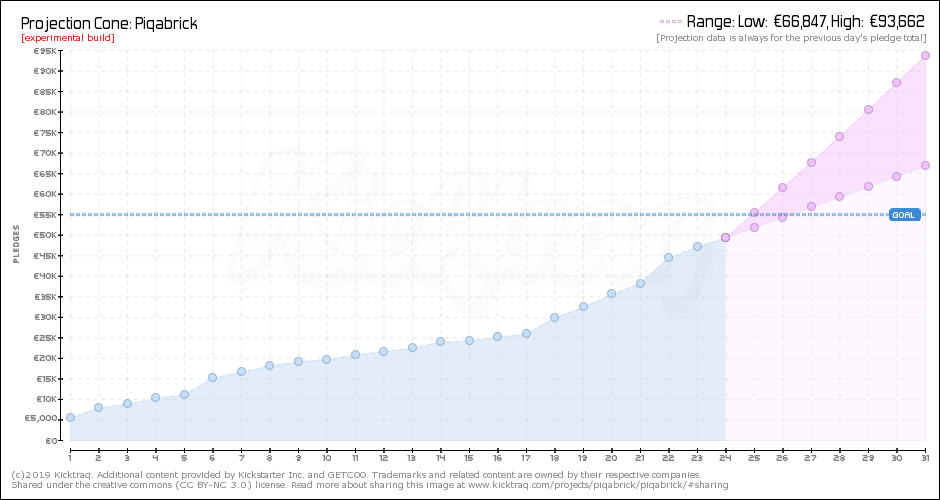Click the '€0' y-axis label
Screen dimensions: 940x500
52,441
